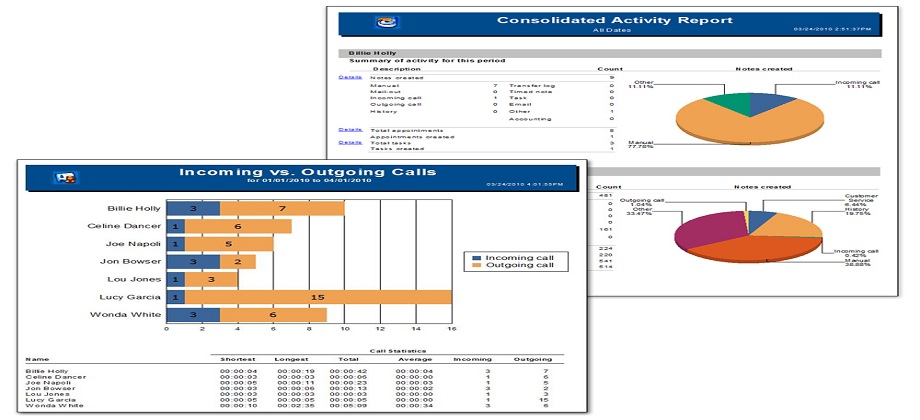Open the Details link beside Notes created
The image size is (920, 420).
[x=350, y=77]
